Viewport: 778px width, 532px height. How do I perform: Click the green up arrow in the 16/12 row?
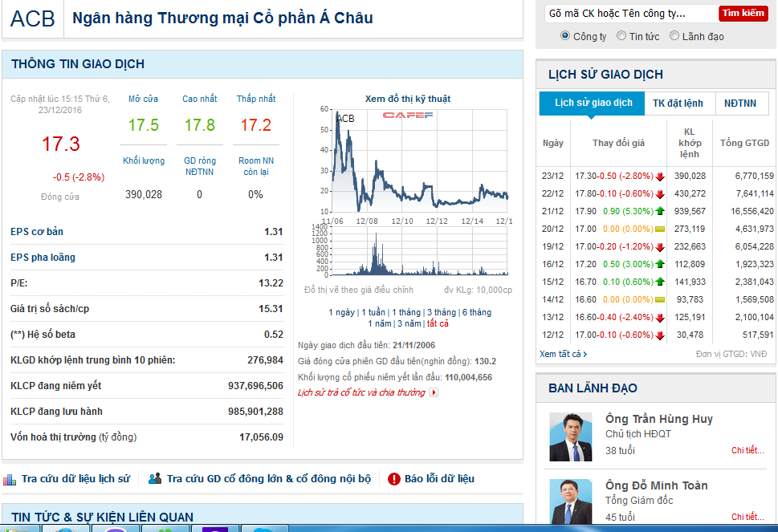pyautogui.click(x=660, y=264)
